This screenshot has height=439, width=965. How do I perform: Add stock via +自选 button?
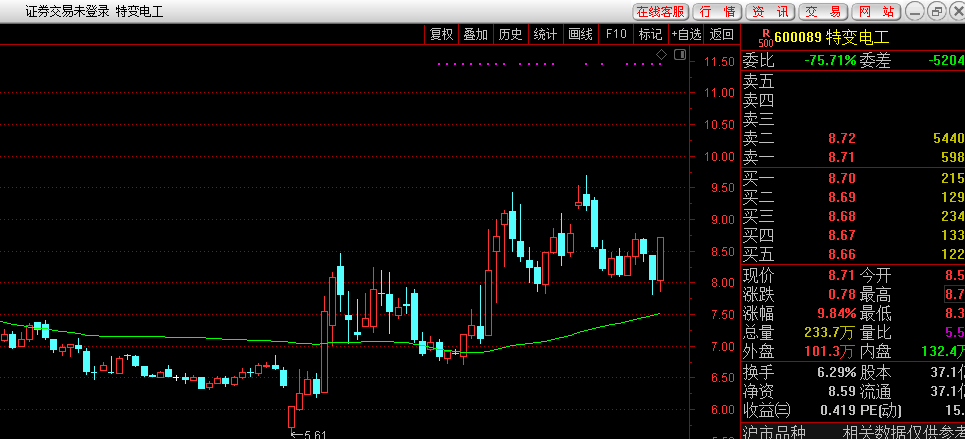pos(686,34)
